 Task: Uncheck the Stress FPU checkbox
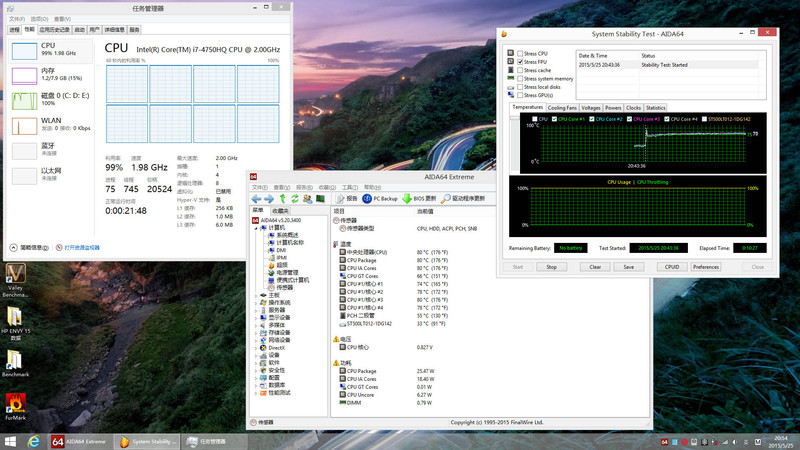tap(520, 62)
